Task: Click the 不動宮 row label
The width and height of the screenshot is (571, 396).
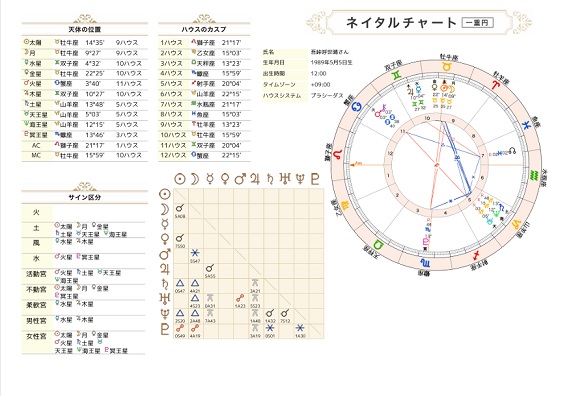Action: click(x=36, y=290)
